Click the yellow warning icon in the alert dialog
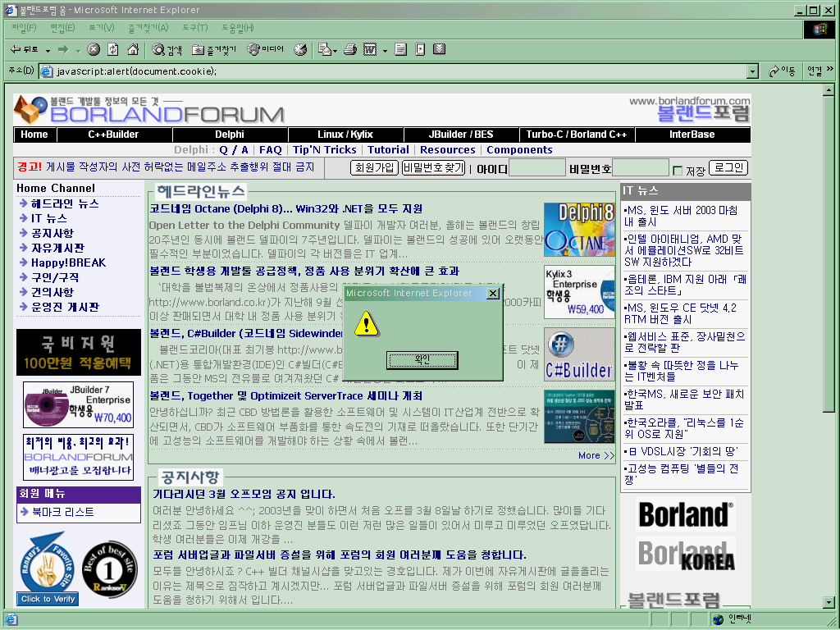Screen dimensions: 840x630 (x=367, y=324)
